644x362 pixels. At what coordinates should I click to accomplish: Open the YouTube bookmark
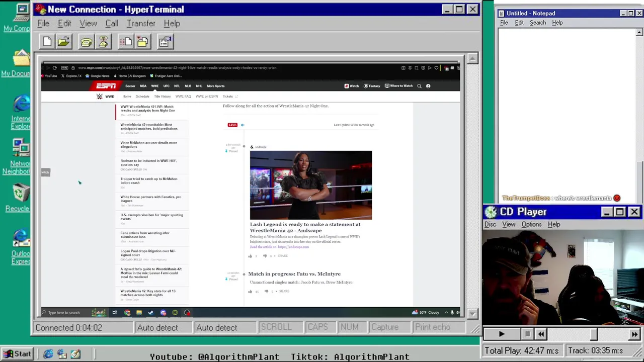(x=49, y=76)
